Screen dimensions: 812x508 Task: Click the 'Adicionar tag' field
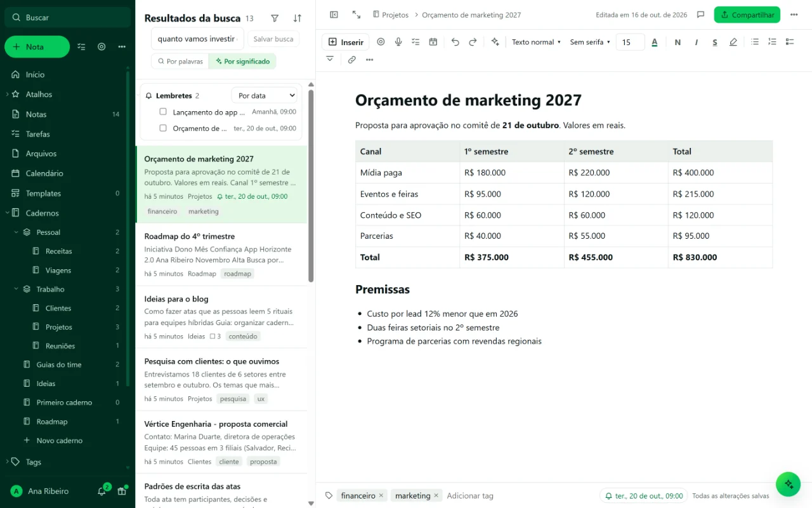pos(470,496)
